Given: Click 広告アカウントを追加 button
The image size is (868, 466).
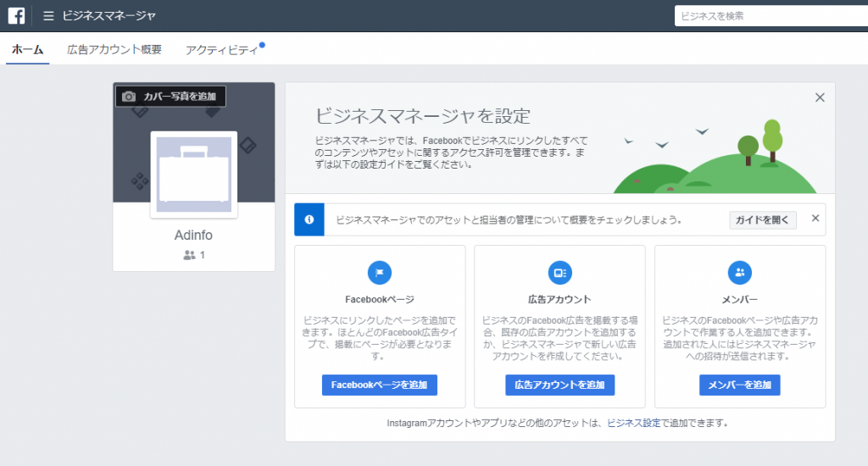Looking at the screenshot, I should pos(559,385).
